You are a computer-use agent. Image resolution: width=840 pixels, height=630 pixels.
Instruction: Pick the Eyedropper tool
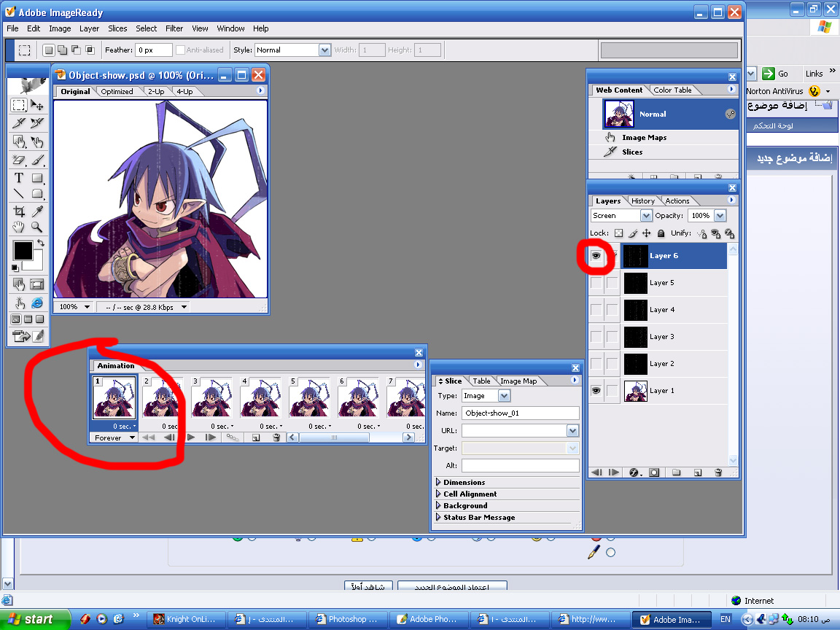pos(37,211)
